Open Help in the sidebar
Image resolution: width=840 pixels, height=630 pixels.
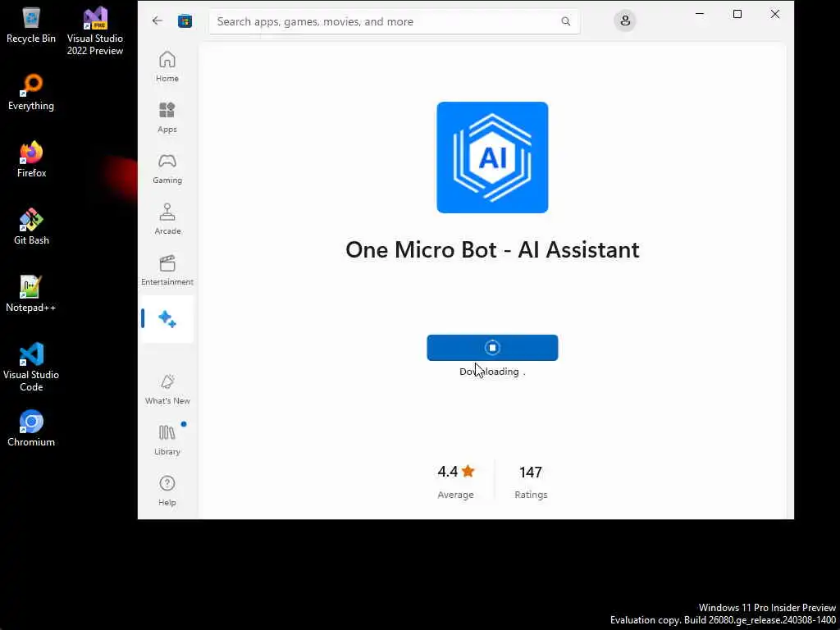point(167,491)
